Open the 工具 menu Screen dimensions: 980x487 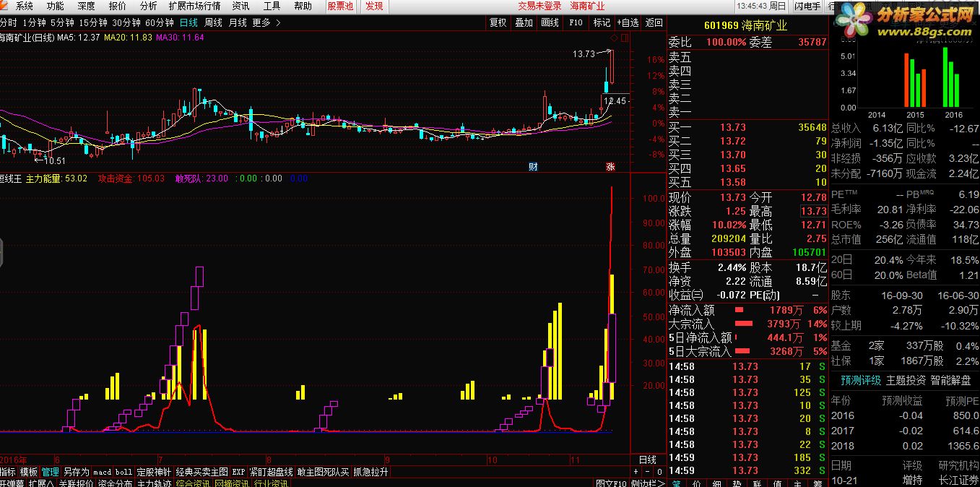272,6
